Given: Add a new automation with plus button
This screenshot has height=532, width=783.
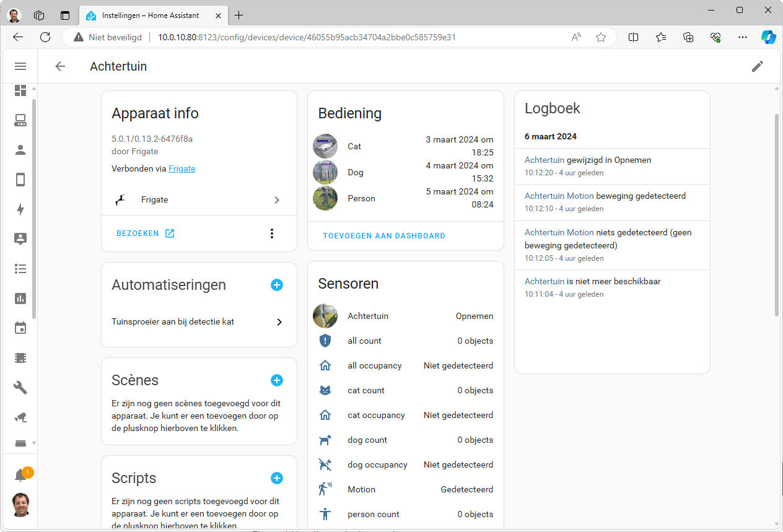Looking at the screenshot, I should point(277,285).
